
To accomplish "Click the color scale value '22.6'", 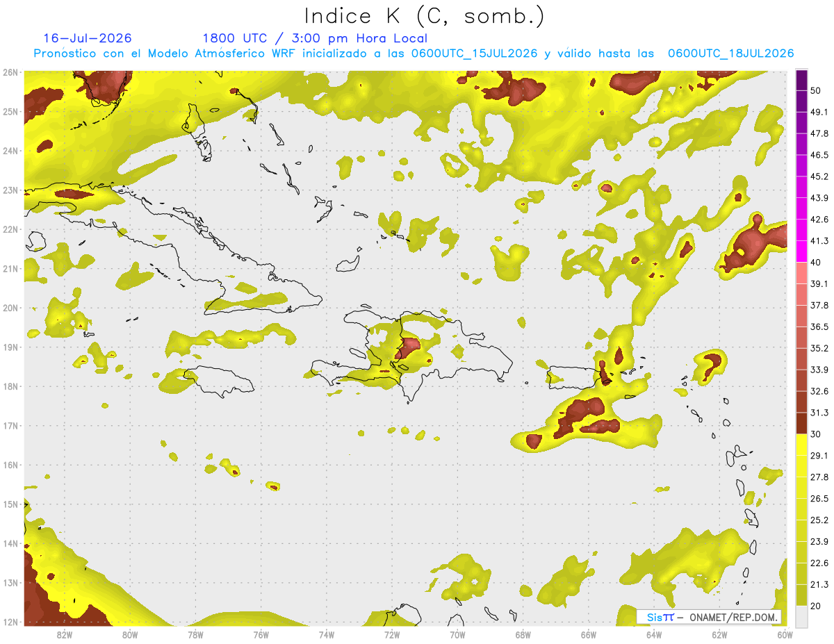I will [819, 563].
